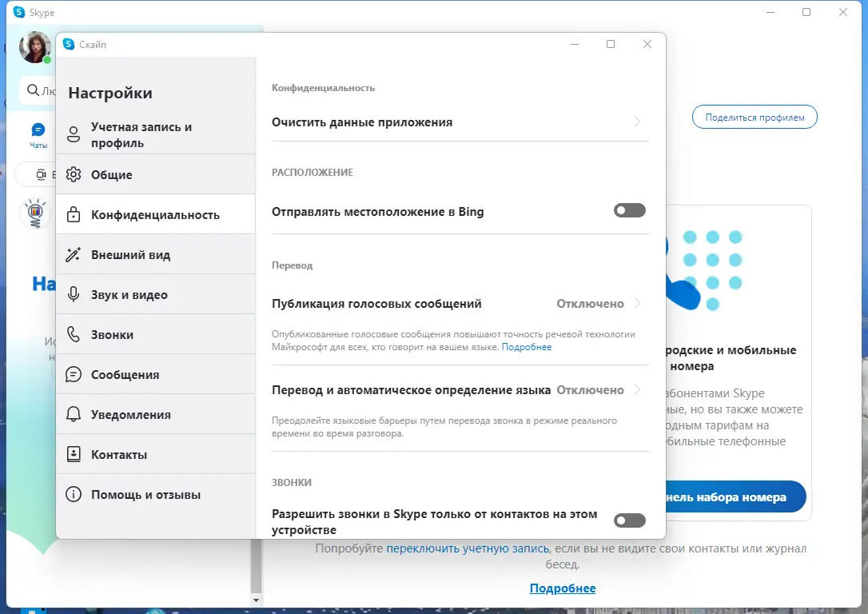Viewport: 868px width, 614px height.
Task: Select the Конфиденциальность lock icon
Action: tap(75, 213)
